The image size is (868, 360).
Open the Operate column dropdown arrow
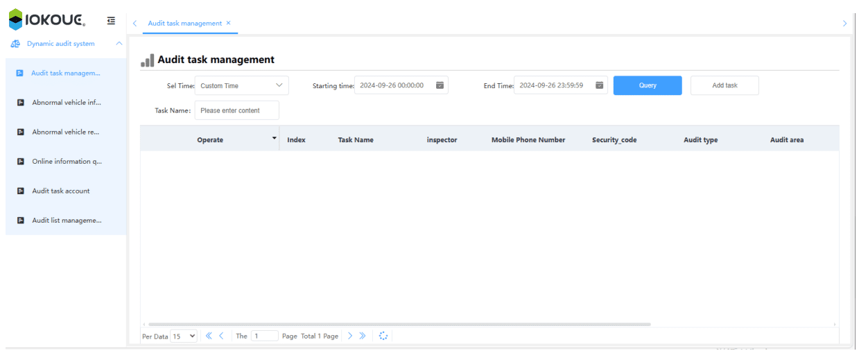click(x=274, y=139)
